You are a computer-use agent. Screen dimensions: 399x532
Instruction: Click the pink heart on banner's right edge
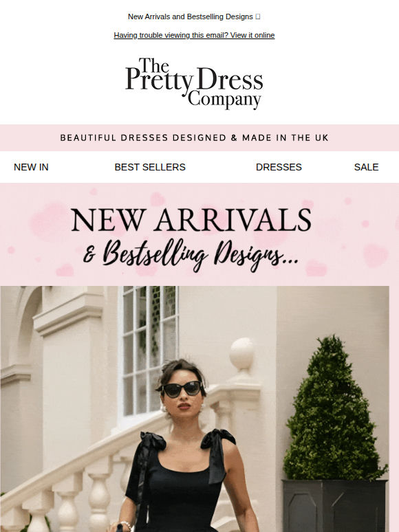375,255
